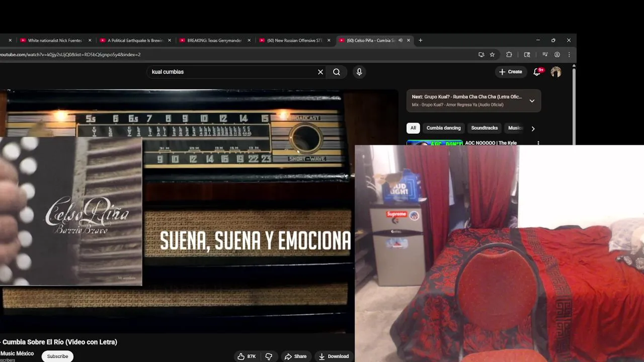This screenshot has width=644, height=362.
Task: Click the Cumbia Sobre El Río video title
Action: coord(59,342)
